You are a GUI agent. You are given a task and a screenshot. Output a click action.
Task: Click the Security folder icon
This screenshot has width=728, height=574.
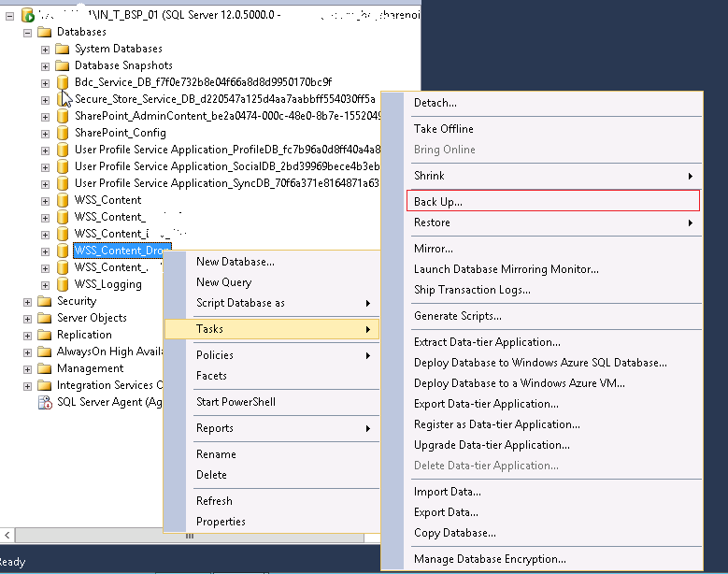tap(45, 301)
